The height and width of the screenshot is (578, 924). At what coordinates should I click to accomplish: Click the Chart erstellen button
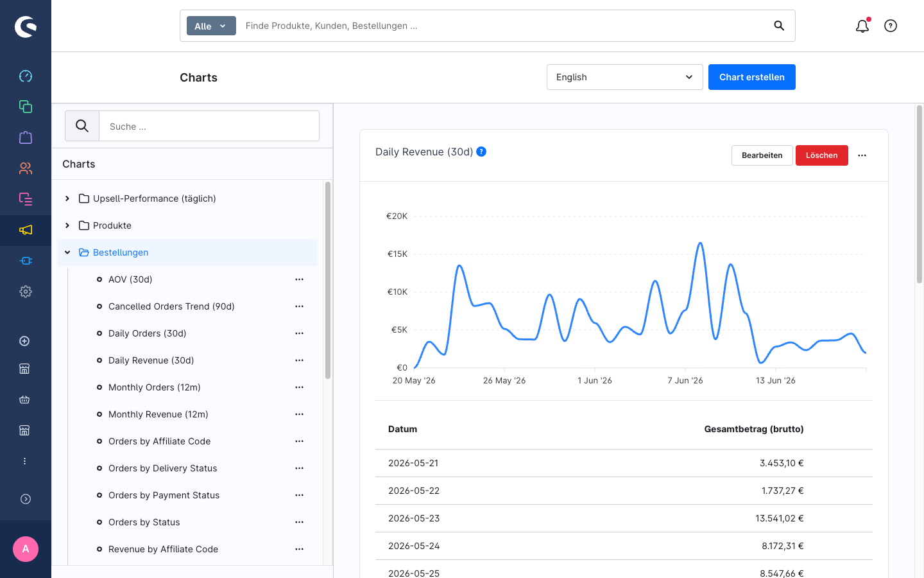(752, 77)
